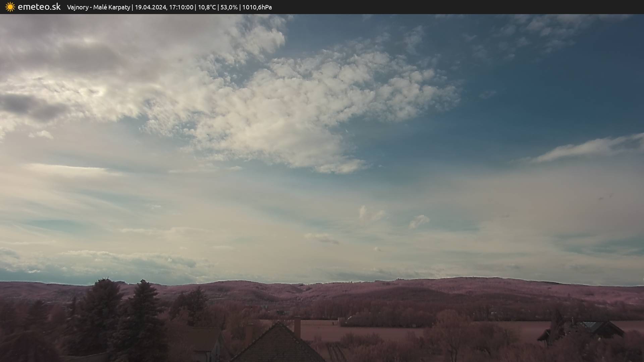This screenshot has height=362, width=644.
Task: Click the small puffy cloud above the hills
Action: (419, 221)
